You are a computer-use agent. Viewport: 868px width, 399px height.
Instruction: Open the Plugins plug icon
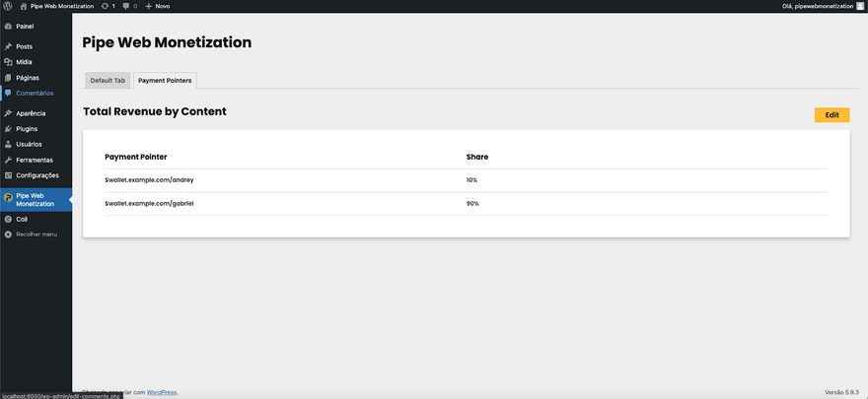[x=8, y=129]
